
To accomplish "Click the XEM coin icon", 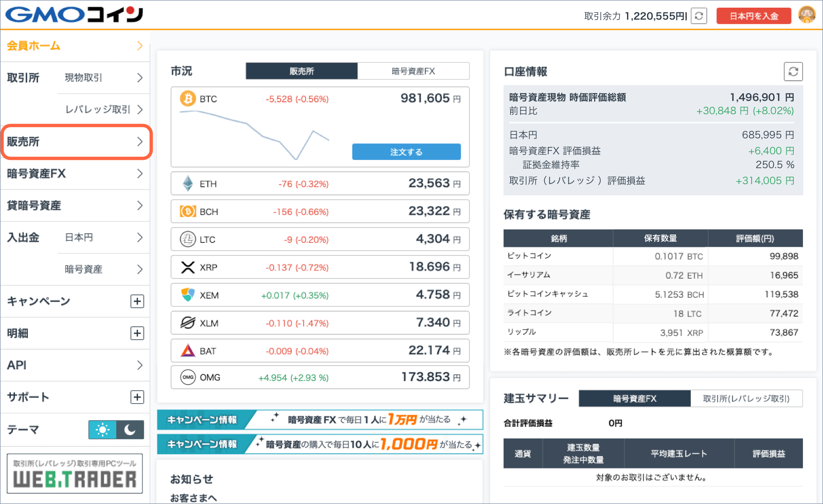I will tap(188, 295).
